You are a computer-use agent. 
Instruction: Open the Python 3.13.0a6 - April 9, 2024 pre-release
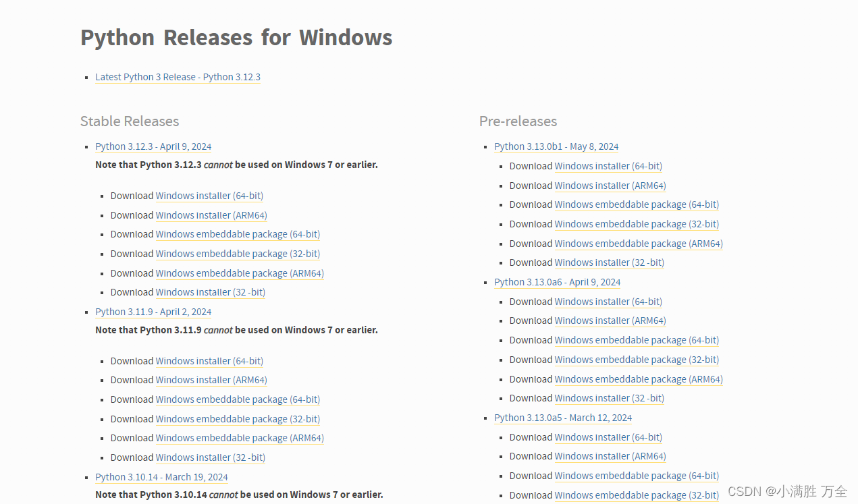tap(558, 282)
